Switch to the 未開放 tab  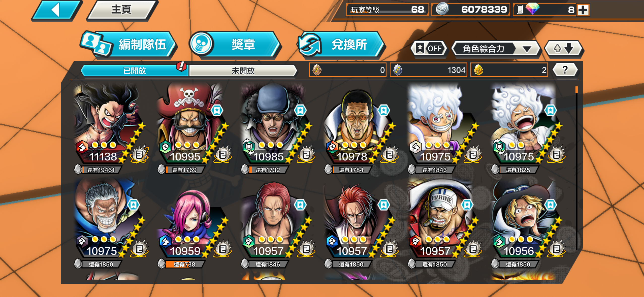pos(243,71)
